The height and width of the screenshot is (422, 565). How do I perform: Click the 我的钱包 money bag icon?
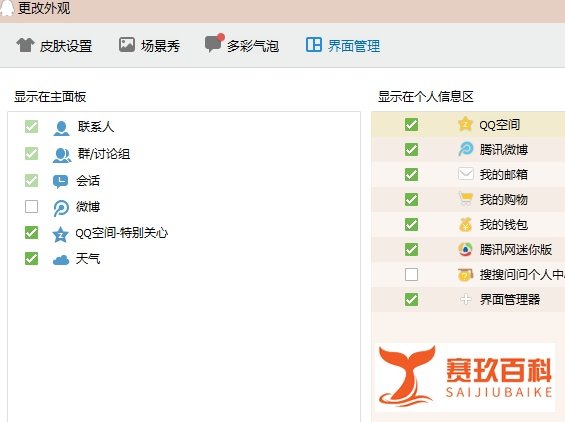click(x=465, y=224)
